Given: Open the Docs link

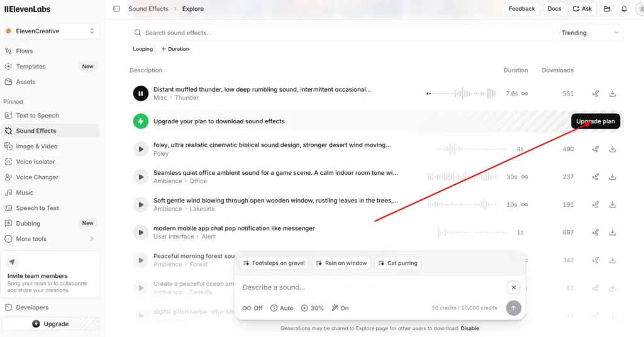Looking at the screenshot, I should click(554, 9).
